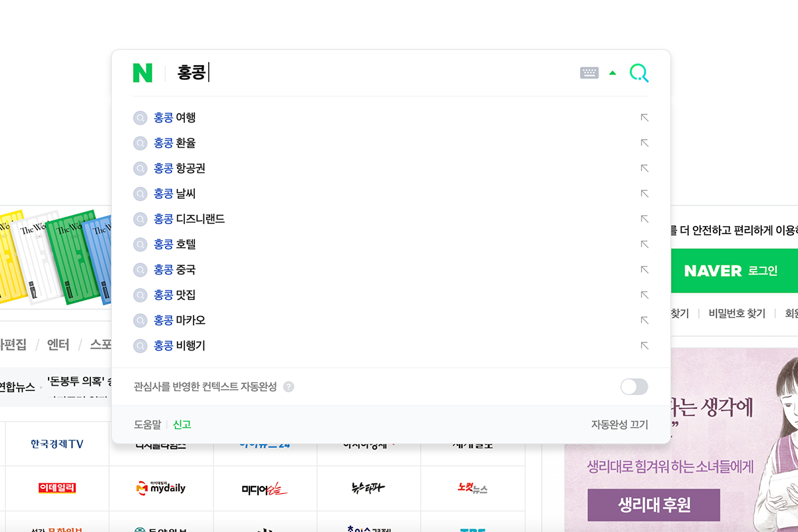This screenshot has width=798, height=532.
Task: Click the green search magnifier icon
Action: click(638, 73)
